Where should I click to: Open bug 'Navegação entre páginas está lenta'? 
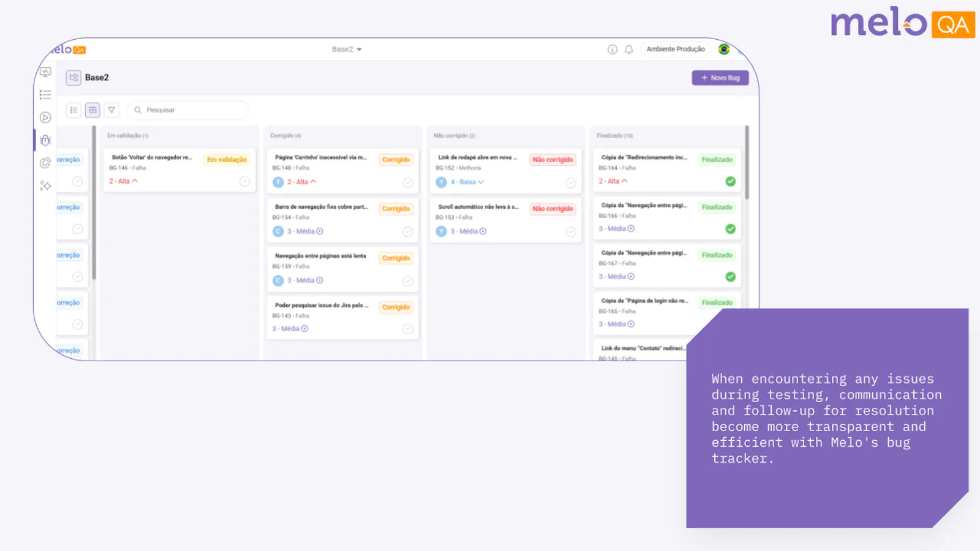point(320,256)
